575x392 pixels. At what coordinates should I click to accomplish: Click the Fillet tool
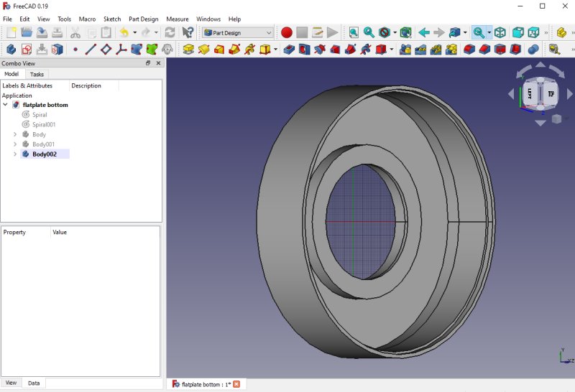(469, 49)
